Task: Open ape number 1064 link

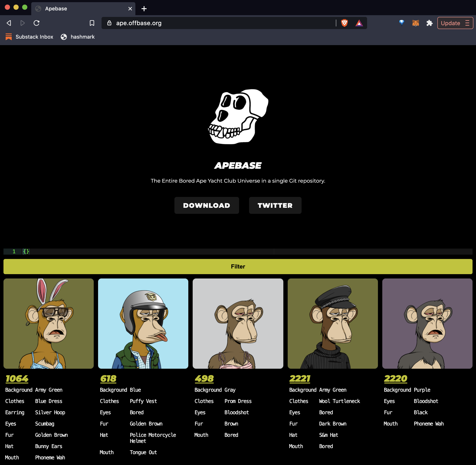Action: (x=17, y=378)
